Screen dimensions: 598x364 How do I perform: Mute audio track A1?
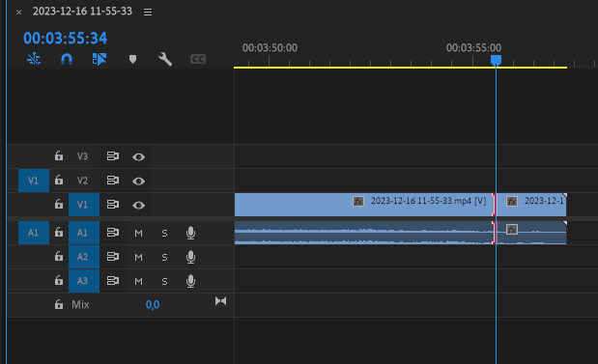pos(138,233)
